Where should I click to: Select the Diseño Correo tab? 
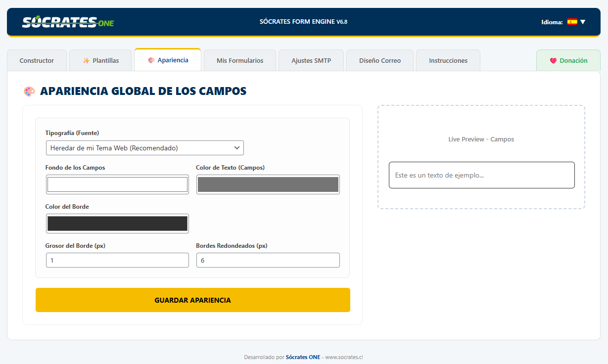[380, 60]
